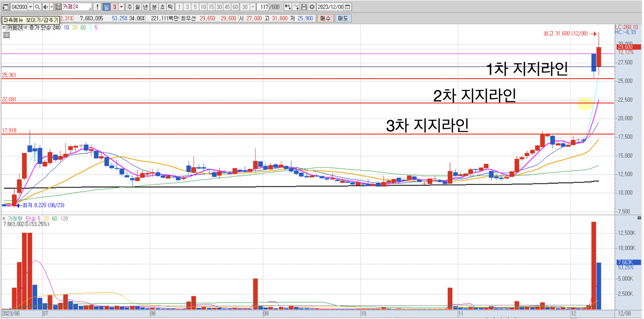The width and height of the screenshot is (644, 319).
Task: Click the blue 10 moving average legend
Action: tap(66, 28)
